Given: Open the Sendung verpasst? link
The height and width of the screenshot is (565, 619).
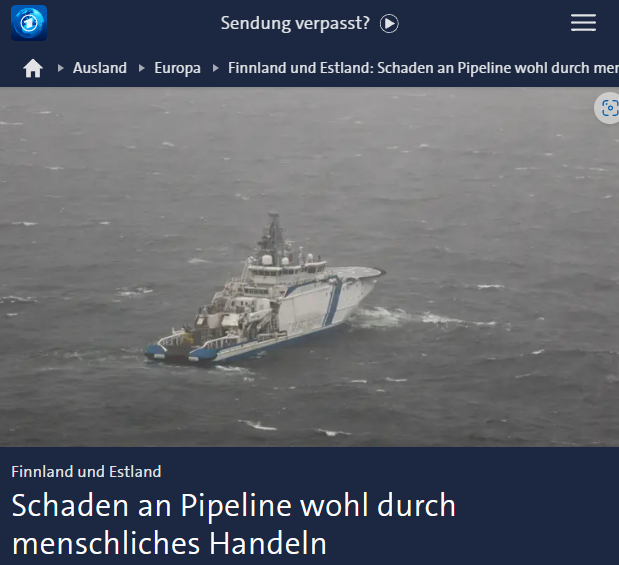Looking at the screenshot, I should (x=295, y=23).
